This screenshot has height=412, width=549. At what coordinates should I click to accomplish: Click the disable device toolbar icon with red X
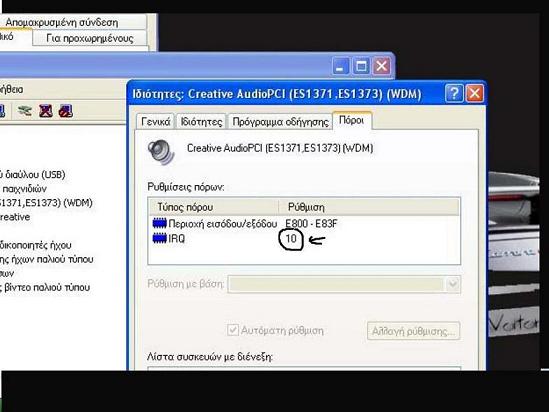[46, 111]
